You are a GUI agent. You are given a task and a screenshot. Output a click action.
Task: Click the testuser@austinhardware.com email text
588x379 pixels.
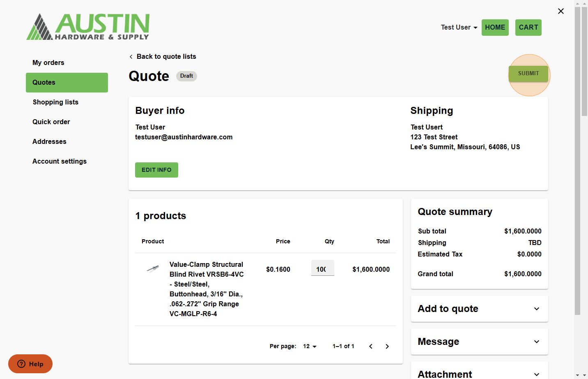184,137
